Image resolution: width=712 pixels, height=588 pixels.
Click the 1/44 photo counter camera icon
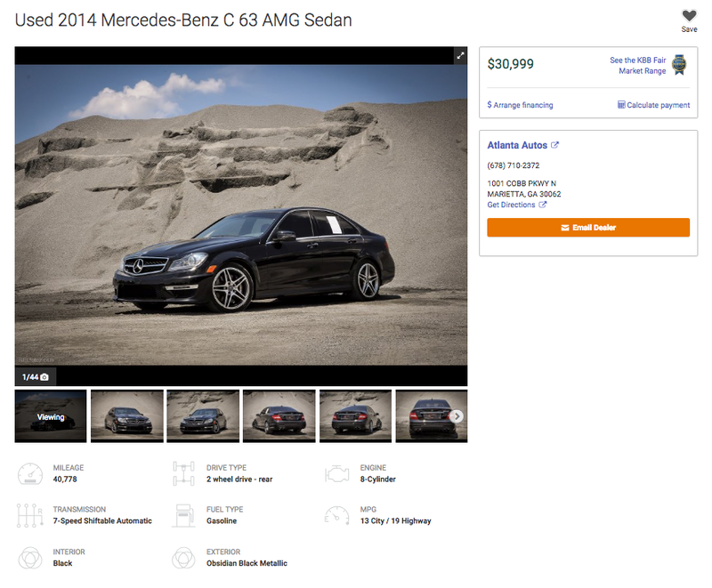(x=44, y=377)
